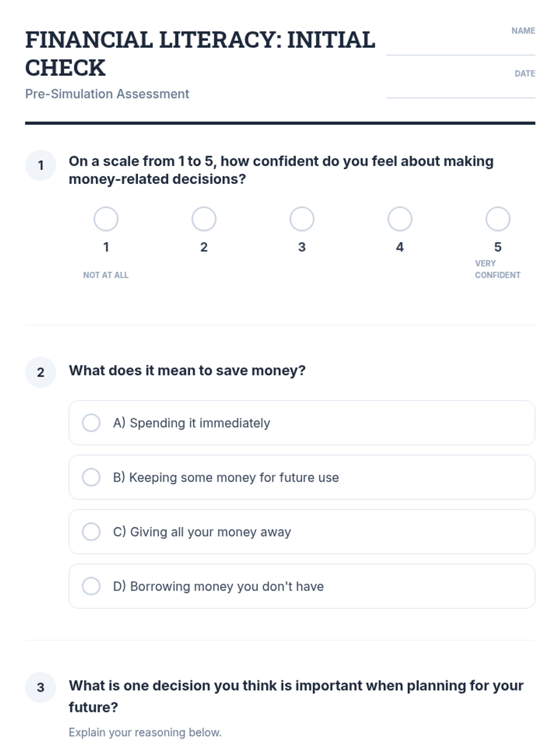Viewport: 560px width, 747px height.
Task: Click the question 1 number badge
Action: coord(41,165)
